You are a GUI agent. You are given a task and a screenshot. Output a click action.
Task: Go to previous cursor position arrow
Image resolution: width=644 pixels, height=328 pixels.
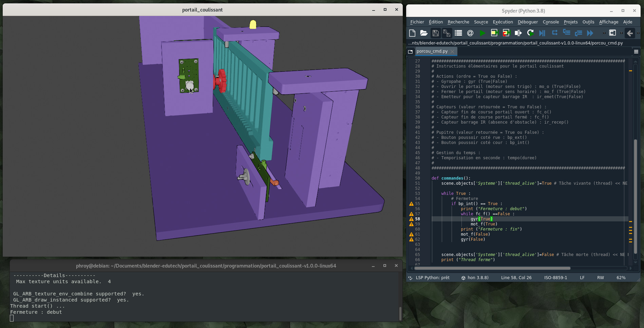click(630, 33)
